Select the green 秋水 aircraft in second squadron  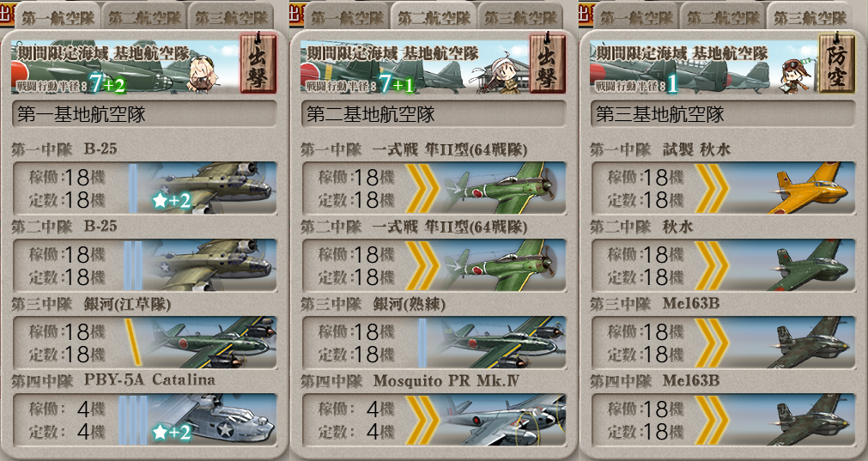tap(807, 265)
